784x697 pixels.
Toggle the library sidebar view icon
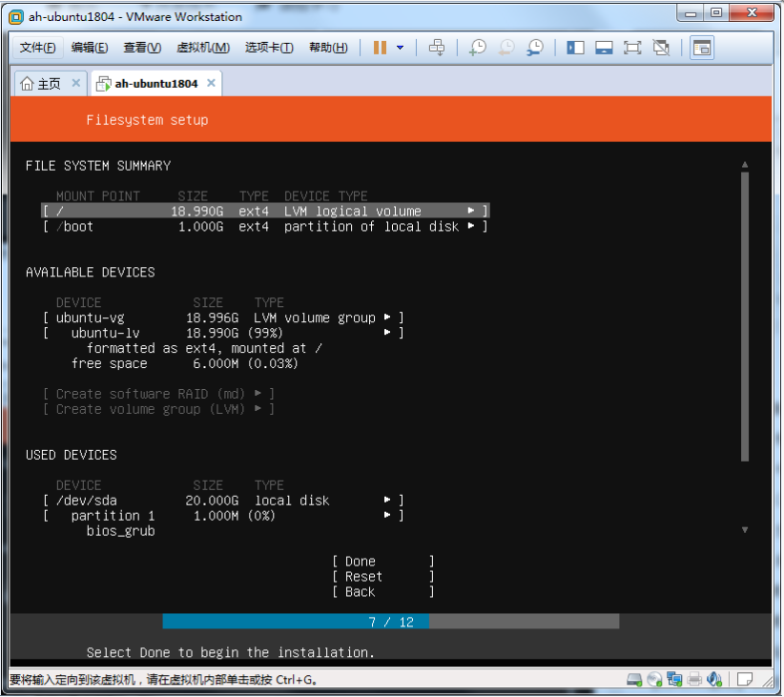pyautogui.click(x=575, y=48)
